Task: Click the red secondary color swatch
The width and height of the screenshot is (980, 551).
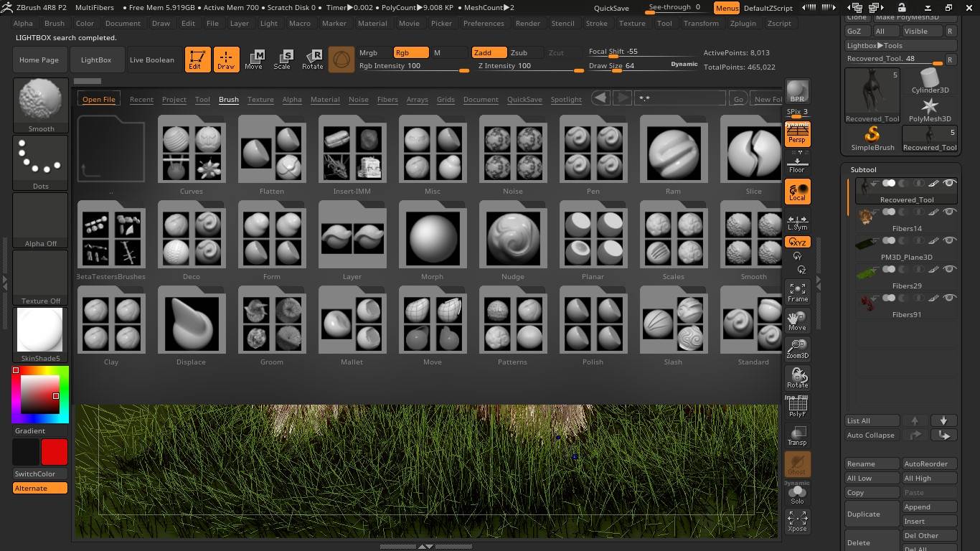Action: pyautogui.click(x=55, y=452)
